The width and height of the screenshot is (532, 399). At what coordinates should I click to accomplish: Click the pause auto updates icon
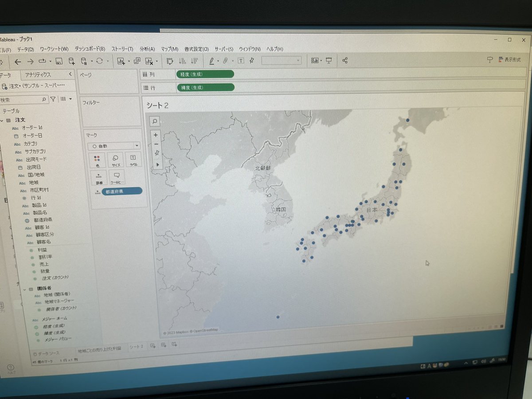click(84, 61)
